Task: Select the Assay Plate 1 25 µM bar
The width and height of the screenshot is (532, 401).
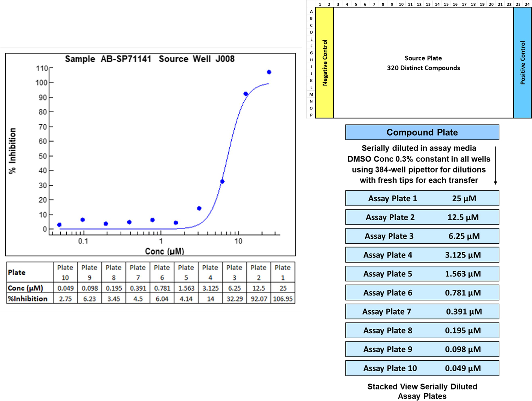Action: click(x=422, y=198)
